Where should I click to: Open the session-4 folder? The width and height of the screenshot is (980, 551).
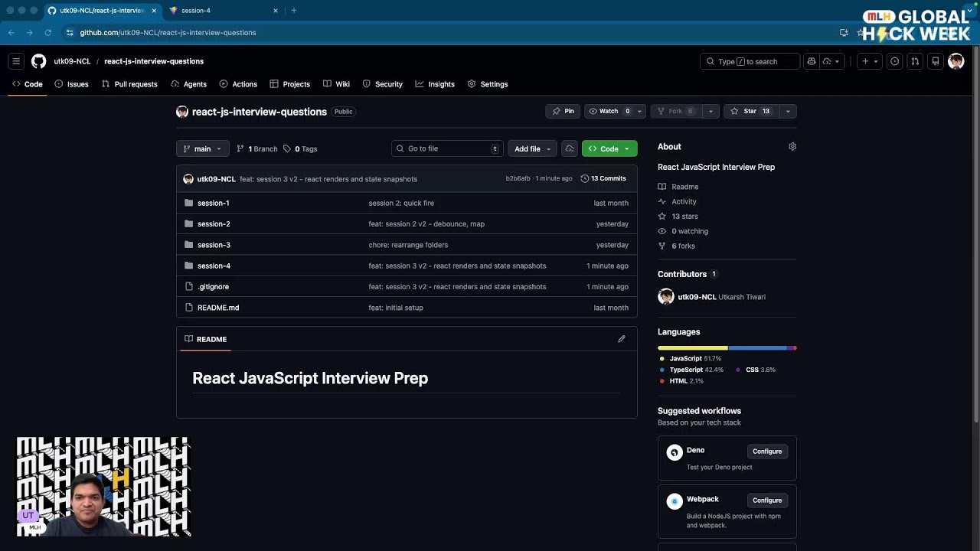pos(214,266)
